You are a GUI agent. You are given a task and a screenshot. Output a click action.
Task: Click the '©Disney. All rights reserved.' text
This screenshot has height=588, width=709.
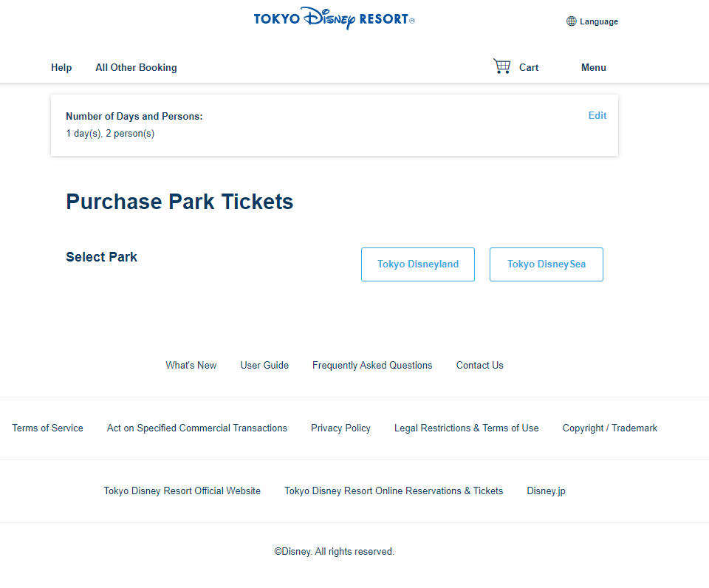334,551
